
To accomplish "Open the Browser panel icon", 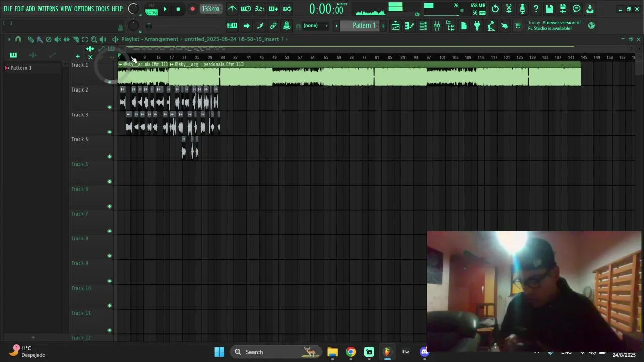I will [x=450, y=26].
